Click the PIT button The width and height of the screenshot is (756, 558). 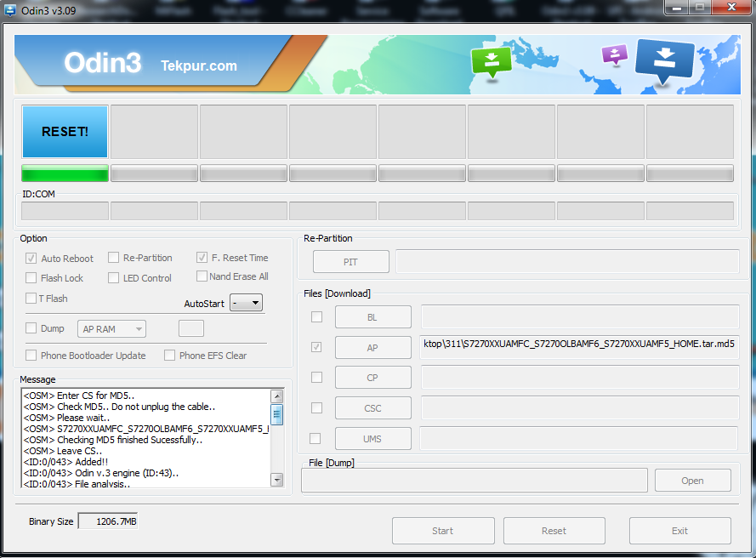tap(351, 262)
